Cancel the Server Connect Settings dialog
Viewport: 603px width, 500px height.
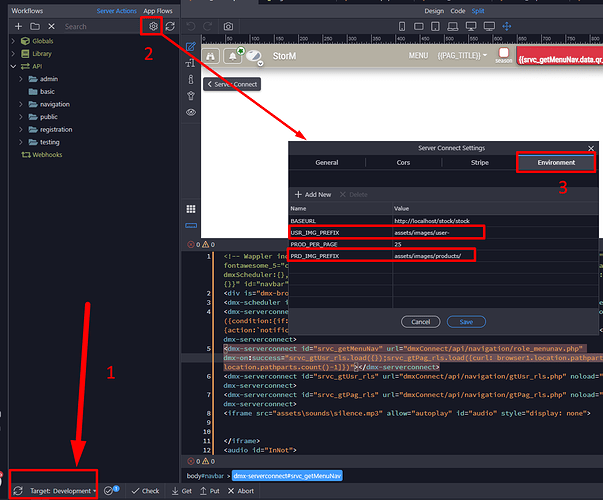pos(420,322)
